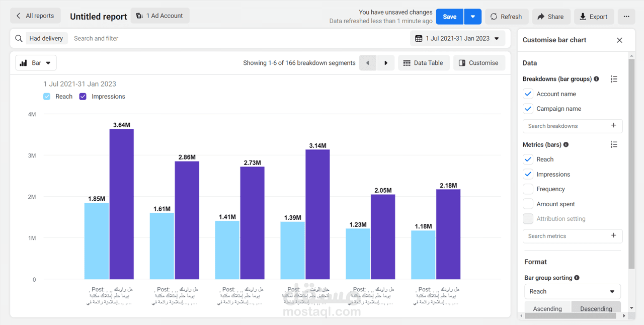
Task: Open the Bar chart type dropdown
Action: [x=36, y=63]
